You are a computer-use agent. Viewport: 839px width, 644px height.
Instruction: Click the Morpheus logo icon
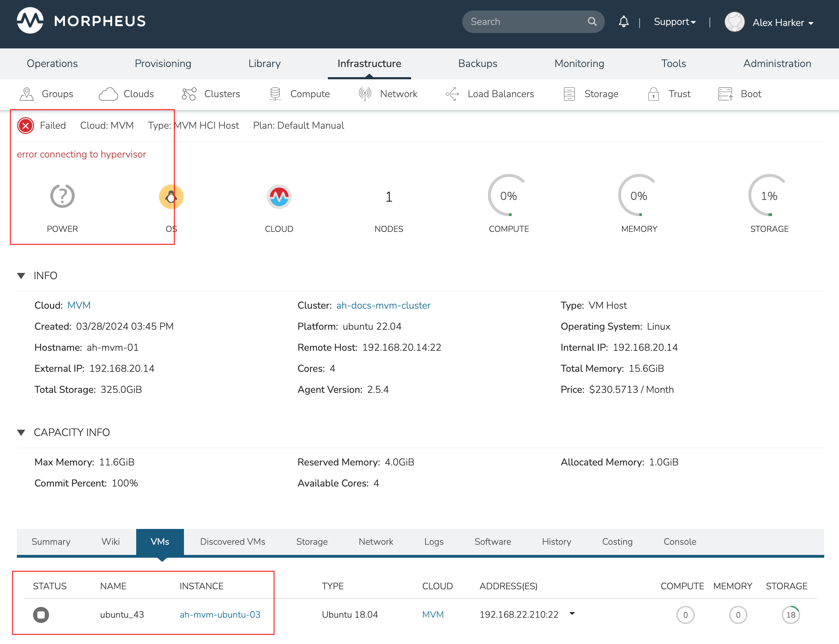coord(30,21)
